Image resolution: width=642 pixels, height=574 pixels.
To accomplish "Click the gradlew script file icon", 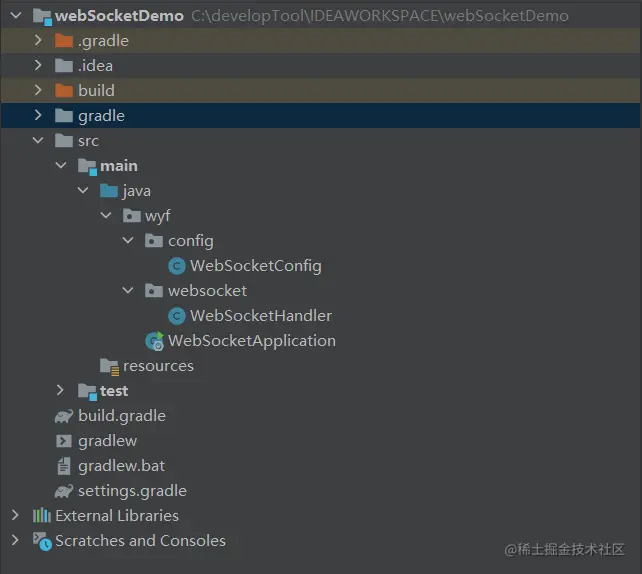I will pyautogui.click(x=64, y=441).
